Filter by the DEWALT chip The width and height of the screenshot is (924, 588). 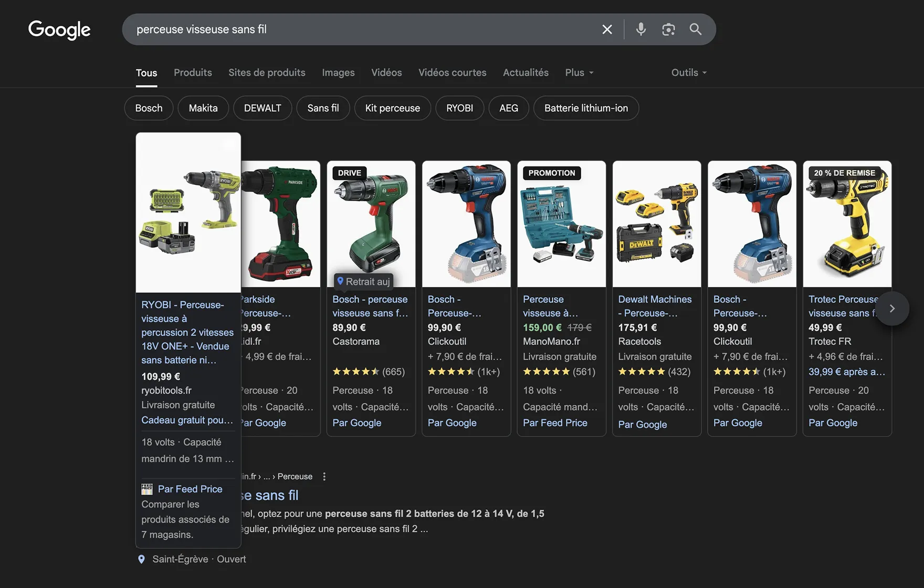pyautogui.click(x=262, y=108)
